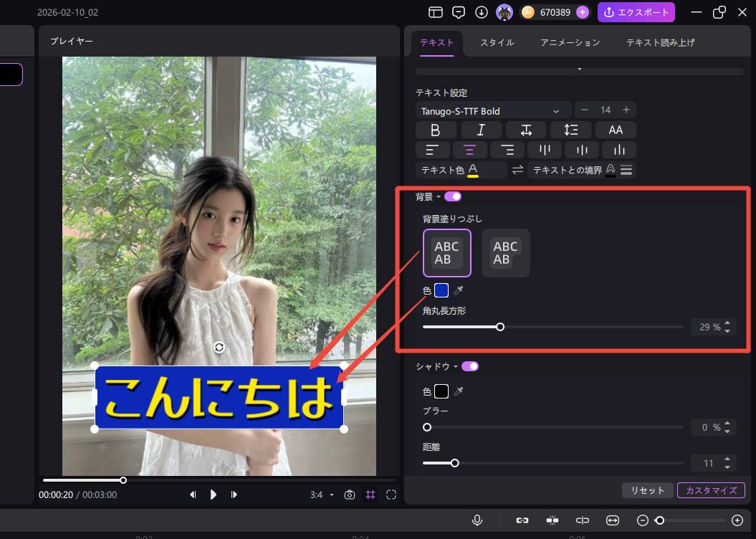Click the line spacing icon
This screenshot has height=539, width=756.
pos(571,130)
